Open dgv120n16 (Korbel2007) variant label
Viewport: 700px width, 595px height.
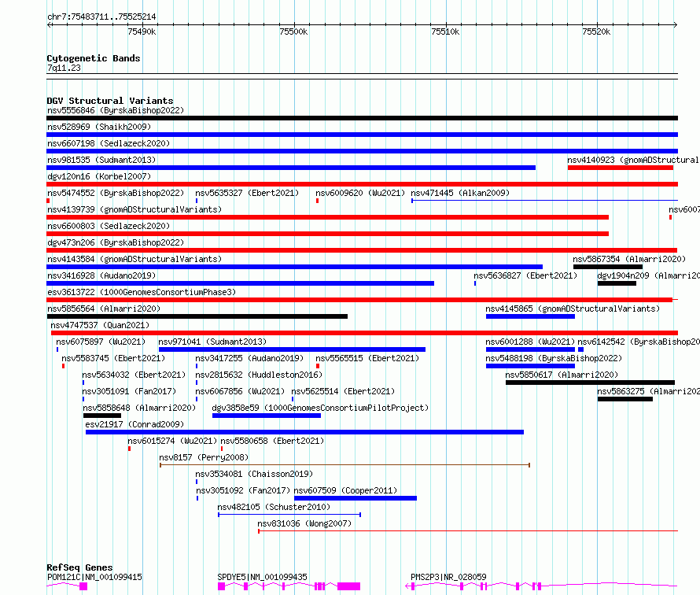(99, 176)
